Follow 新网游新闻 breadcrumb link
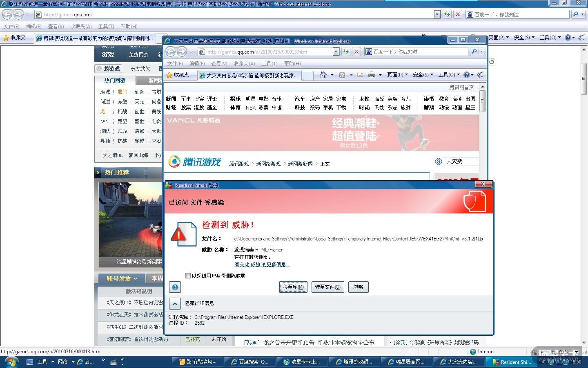The image size is (588, 368). [300, 164]
